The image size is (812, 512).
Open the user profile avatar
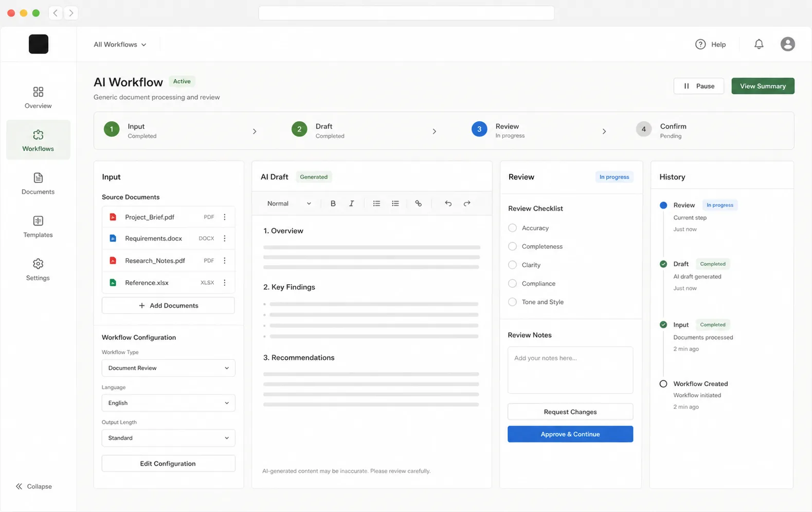point(787,44)
